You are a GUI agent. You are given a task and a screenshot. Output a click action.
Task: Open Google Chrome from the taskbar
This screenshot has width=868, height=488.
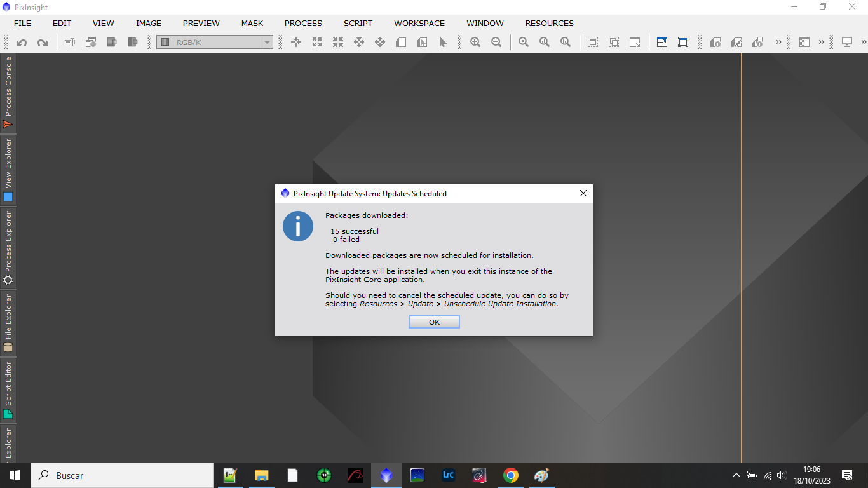510,475
